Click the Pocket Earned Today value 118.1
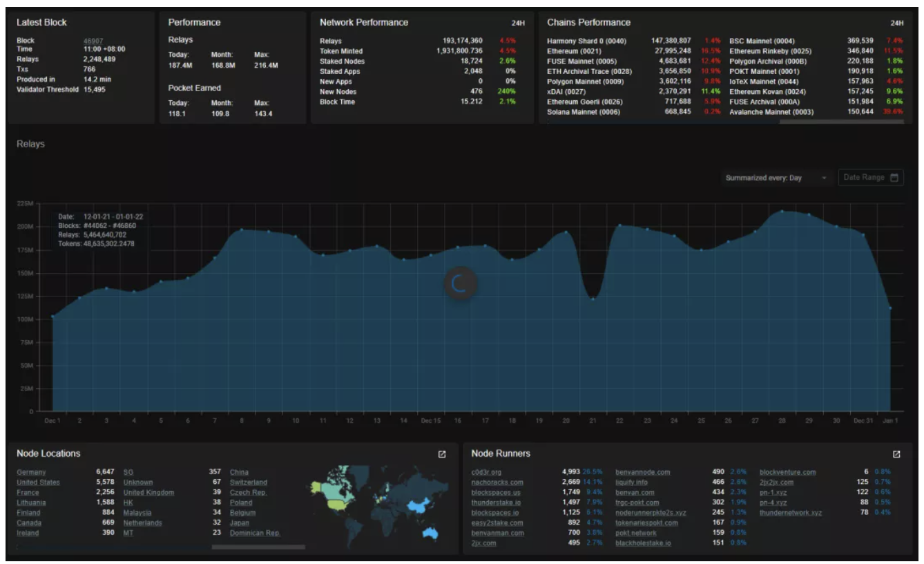 tap(177, 113)
